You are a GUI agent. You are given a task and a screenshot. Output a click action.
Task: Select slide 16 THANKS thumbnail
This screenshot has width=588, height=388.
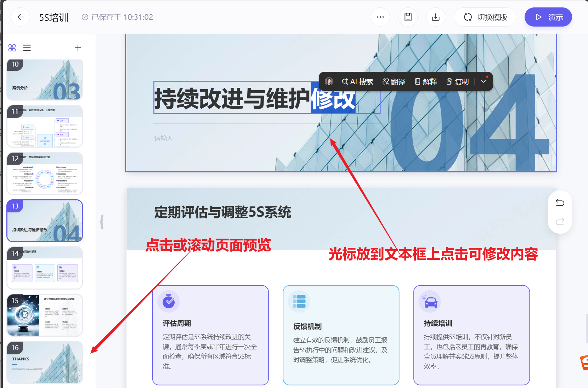pyautogui.click(x=45, y=362)
